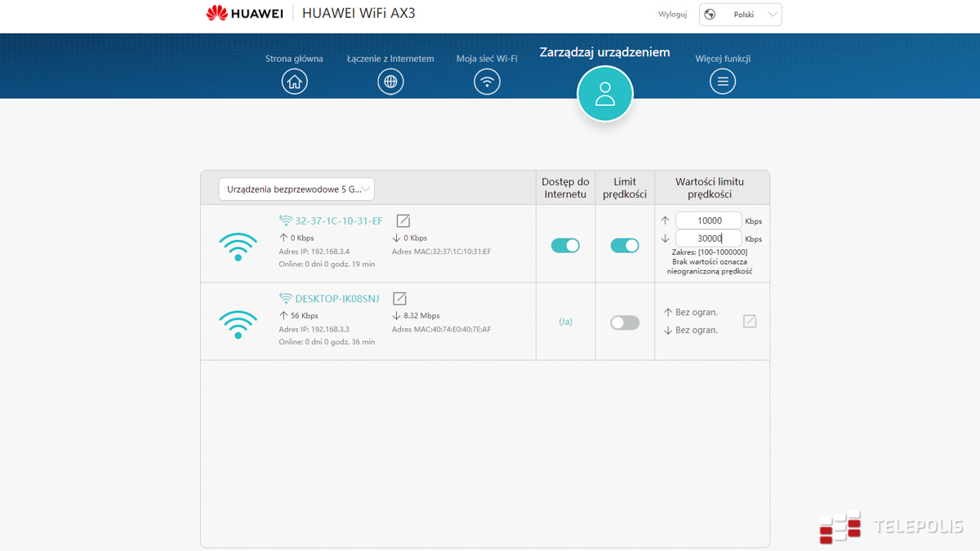This screenshot has width=980, height=551.
Task: Open the Polski language dropdown
Action: click(x=740, y=15)
